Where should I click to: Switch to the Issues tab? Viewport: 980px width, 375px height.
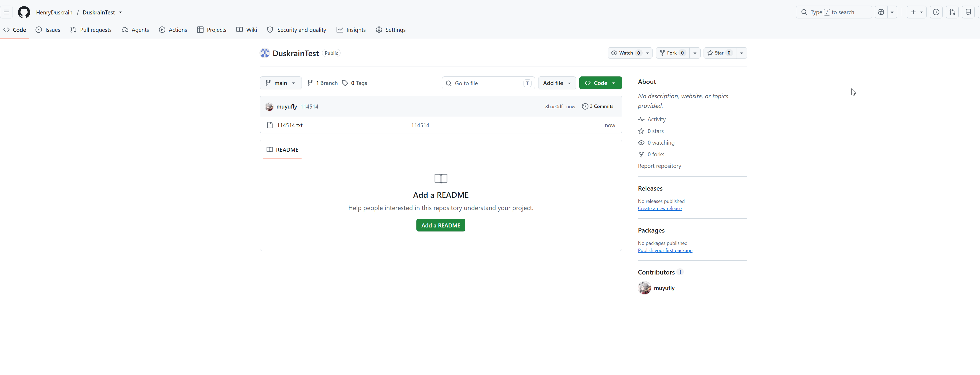tap(48, 30)
